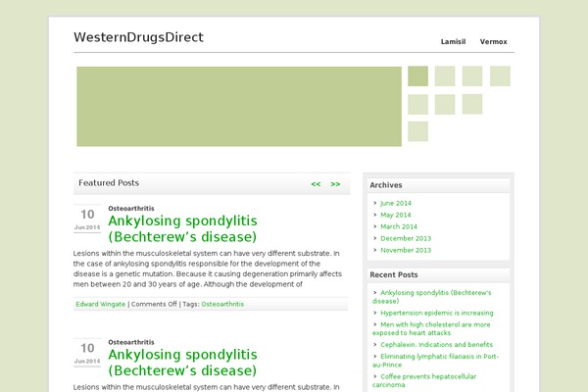Open Osteoarthritis tag link in post footer

point(222,304)
